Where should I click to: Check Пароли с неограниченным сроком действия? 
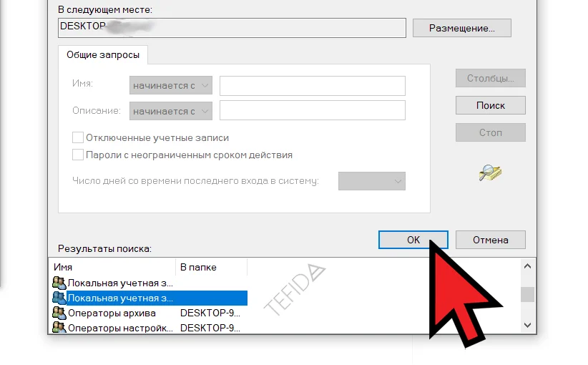[x=78, y=155]
